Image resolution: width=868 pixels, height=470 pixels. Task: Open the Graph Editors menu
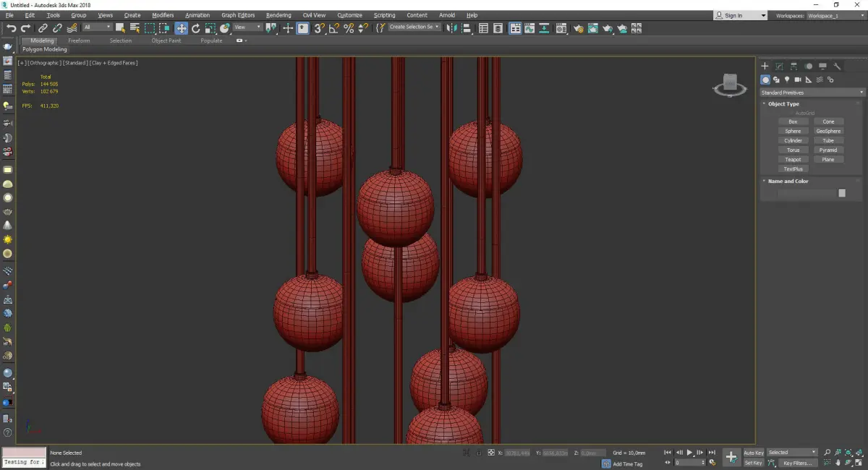coord(238,15)
